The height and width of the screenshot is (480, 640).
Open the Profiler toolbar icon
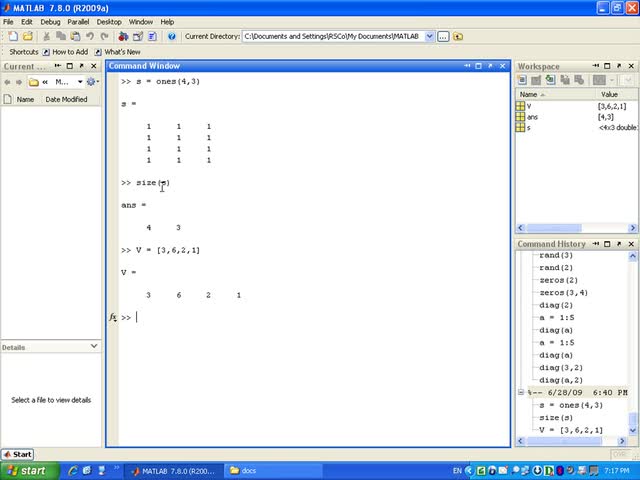pyautogui.click(x=152, y=36)
